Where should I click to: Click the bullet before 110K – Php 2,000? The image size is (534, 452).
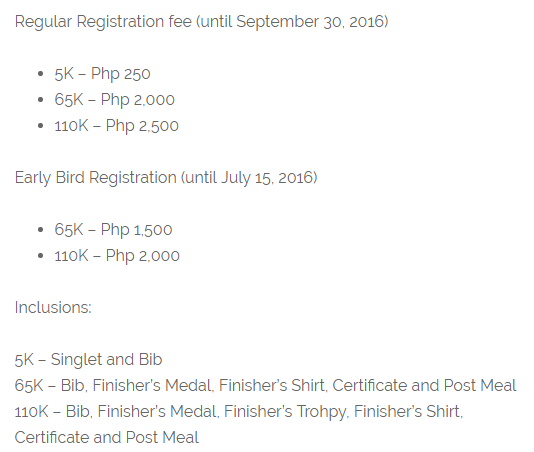[41, 255]
